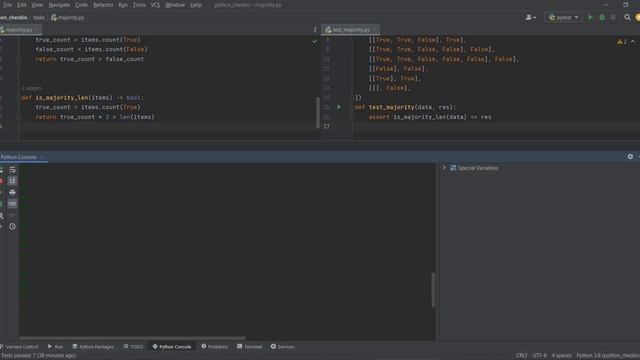Open the Window menu
The width and height of the screenshot is (640, 360).
click(175, 5)
